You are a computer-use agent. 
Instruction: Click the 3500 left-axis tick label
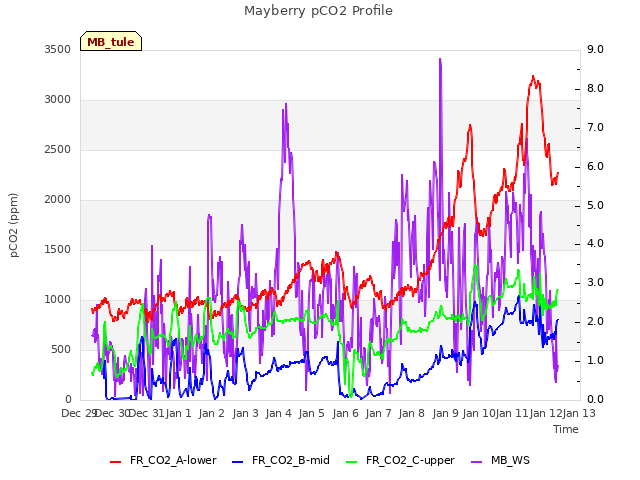(58, 49)
